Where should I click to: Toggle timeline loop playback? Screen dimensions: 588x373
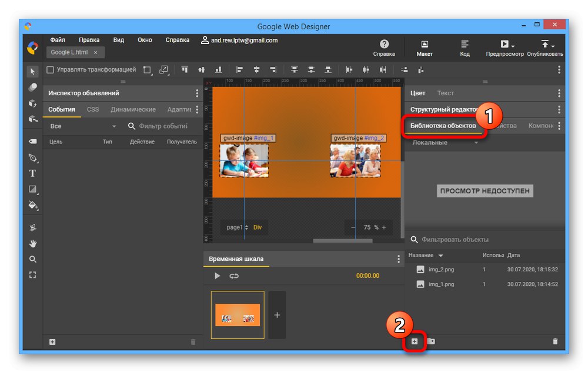coord(234,276)
